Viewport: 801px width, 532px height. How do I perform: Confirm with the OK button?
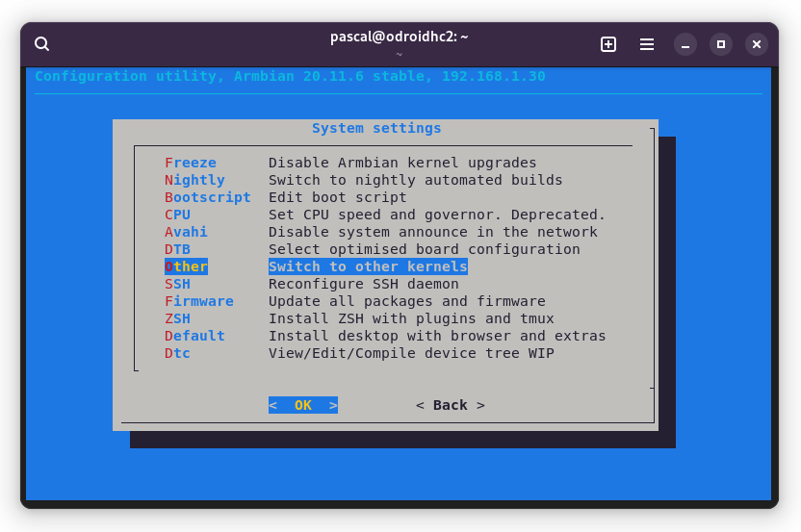tap(303, 405)
